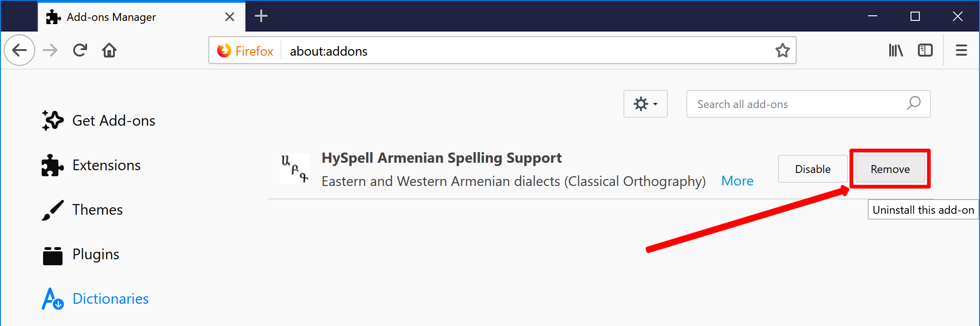
Task: Open the gear tools dropdown
Action: pyautogui.click(x=645, y=104)
